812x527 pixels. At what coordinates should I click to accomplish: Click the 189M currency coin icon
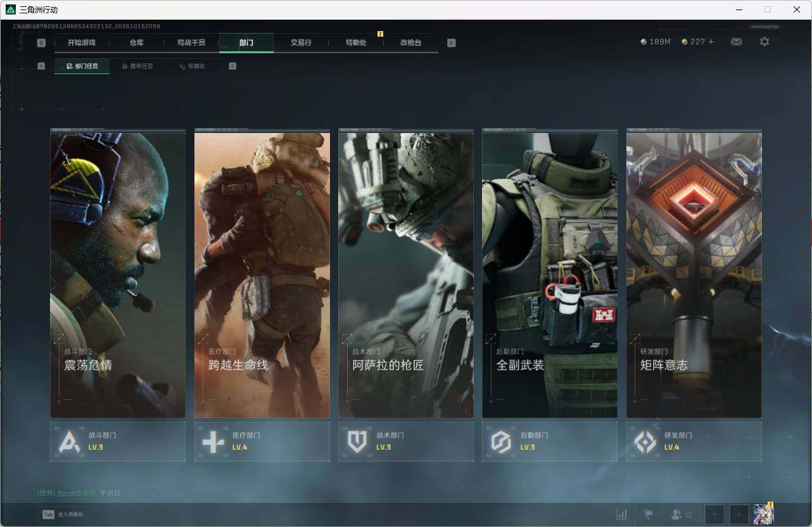pyautogui.click(x=644, y=42)
